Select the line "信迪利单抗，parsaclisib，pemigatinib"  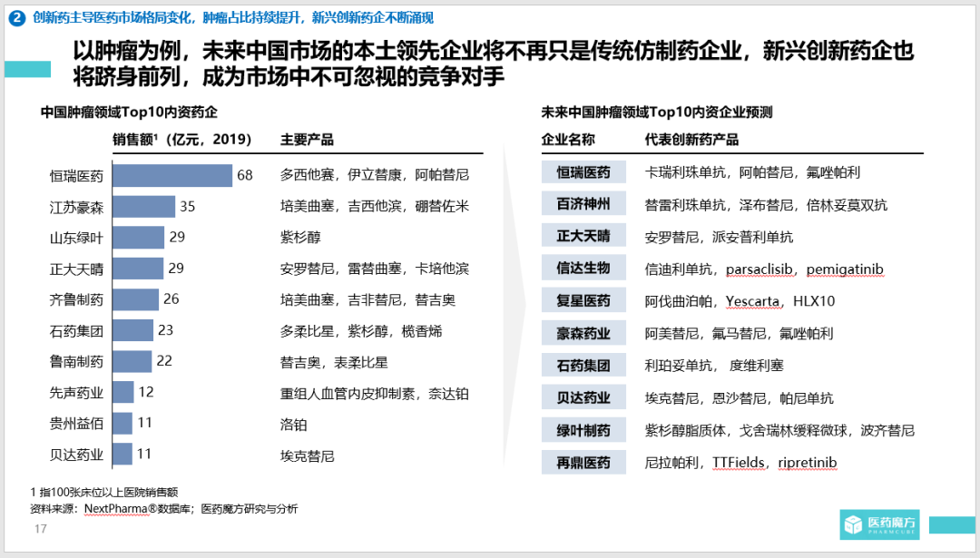[764, 269]
